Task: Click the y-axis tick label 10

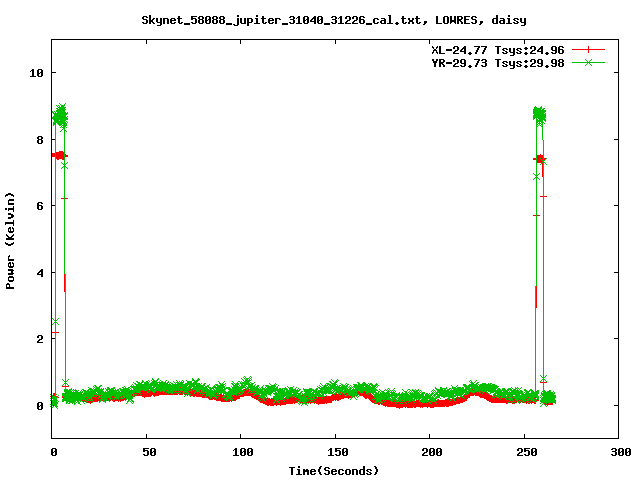Action: [x=36, y=73]
